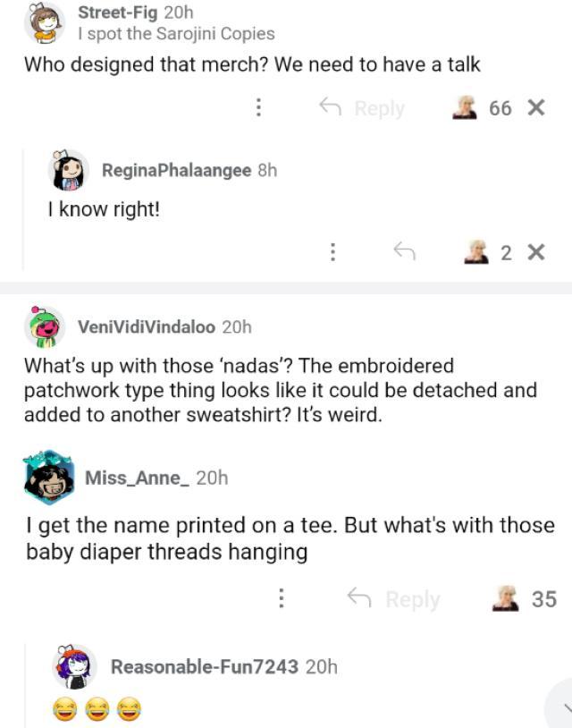Reply to Street-Fig's merch comment
572x728 pixels.
tap(363, 108)
